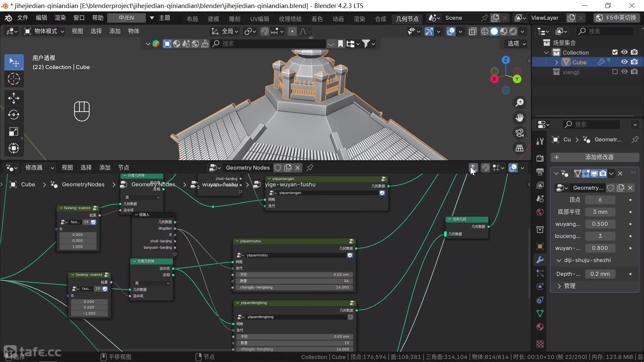The height and width of the screenshot is (362, 644).
Task: Select the Rotate tool in the viewport toolbar
Action: [14, 115]
